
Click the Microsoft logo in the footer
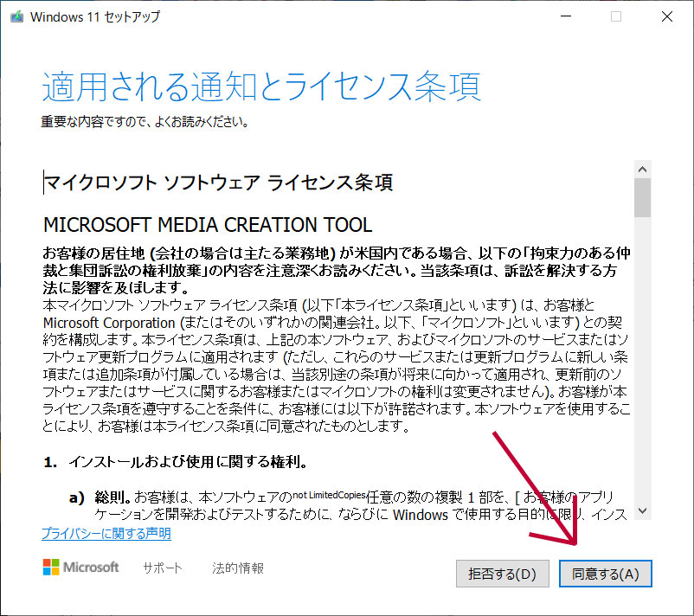(x=80, y=568)
